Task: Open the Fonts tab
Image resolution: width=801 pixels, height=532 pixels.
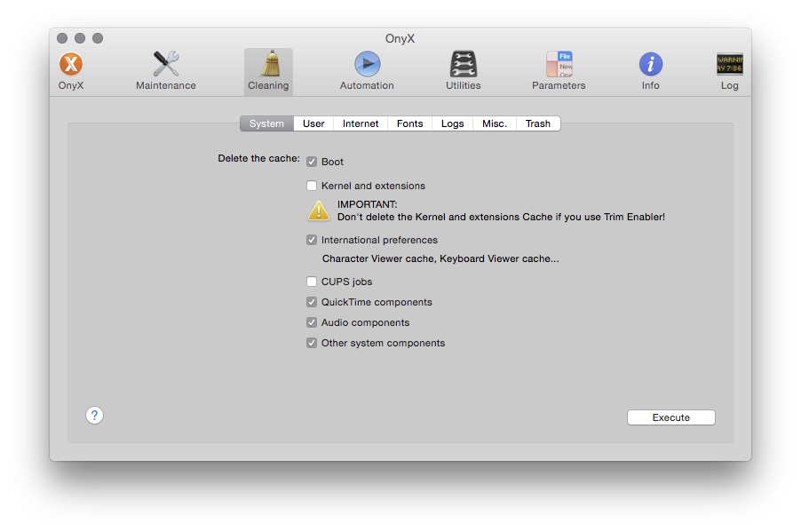Action: click(x=409, y=123)
